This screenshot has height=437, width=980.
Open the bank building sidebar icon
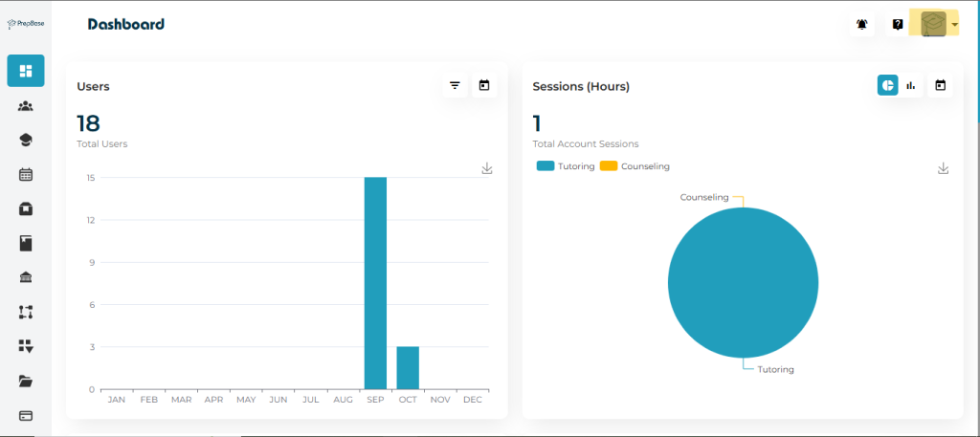coord(26,277)
